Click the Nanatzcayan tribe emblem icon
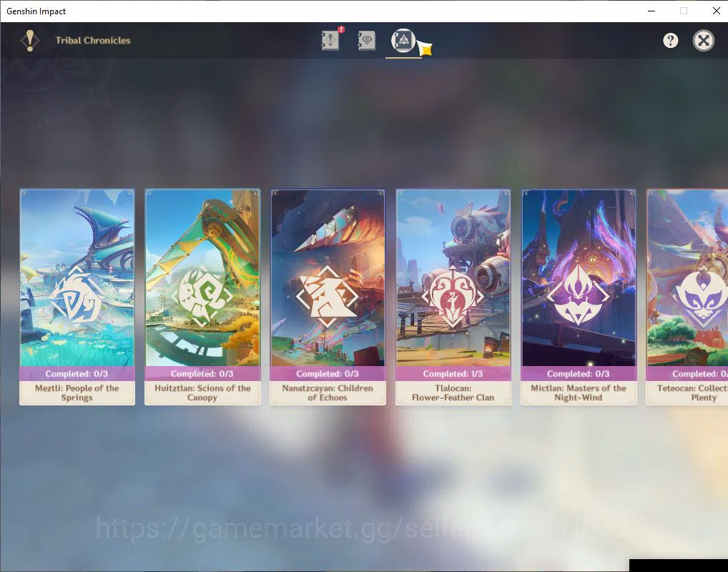 tap(328, 297)
